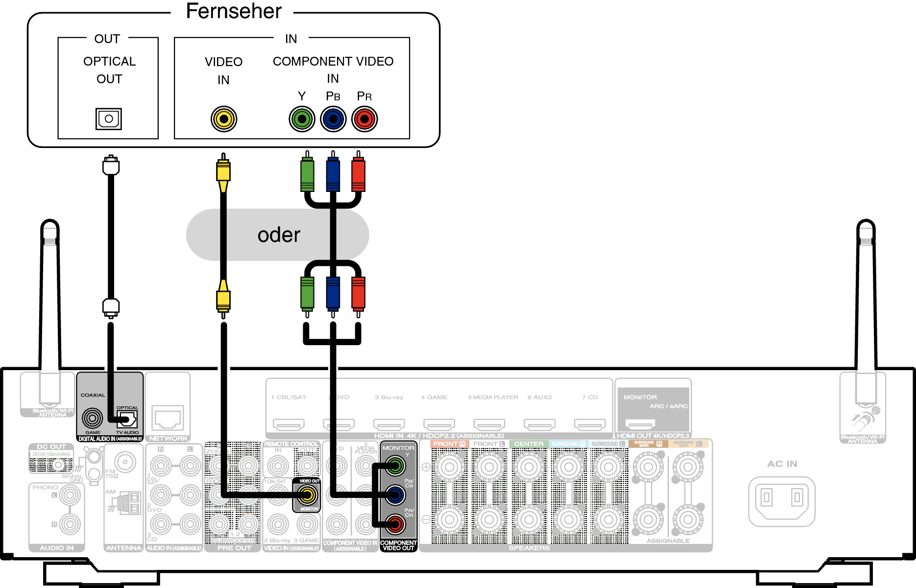Click the Fernseher title label

[234, 11]
